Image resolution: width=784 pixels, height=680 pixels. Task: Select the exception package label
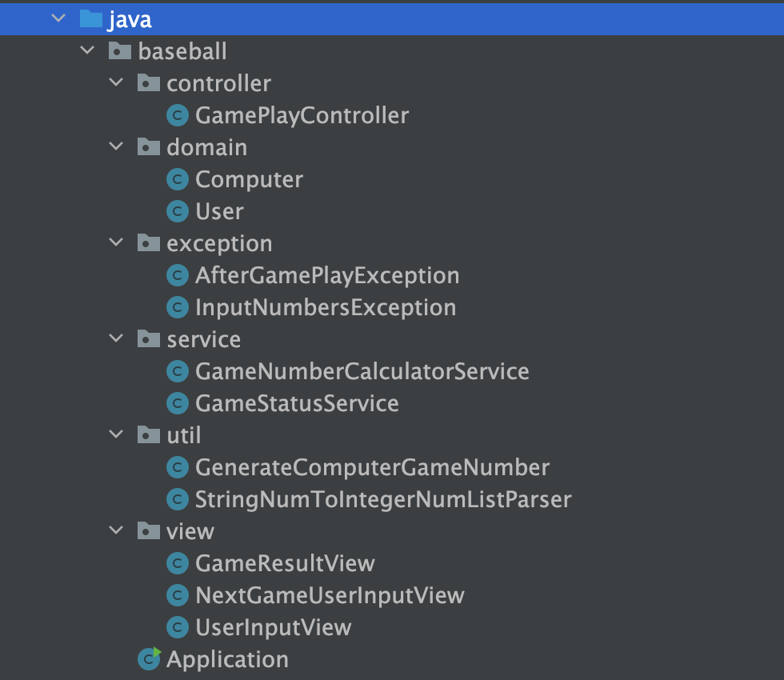pos(219,244)
